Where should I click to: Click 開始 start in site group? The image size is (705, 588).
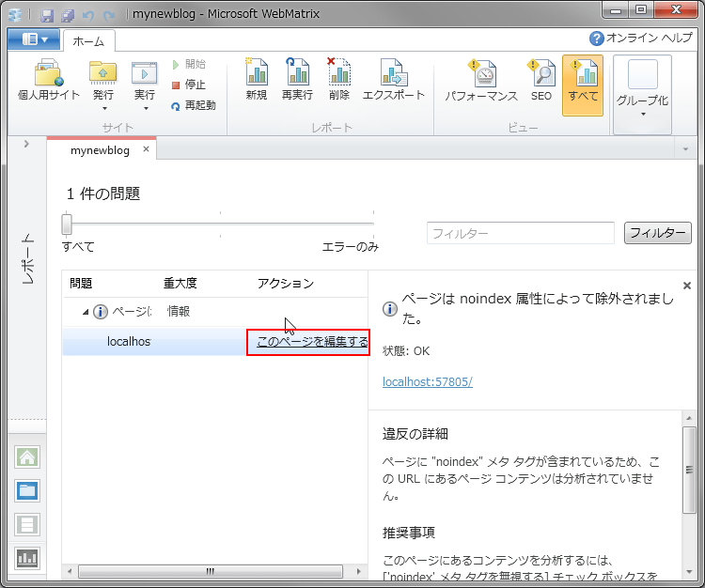point(189,64)
